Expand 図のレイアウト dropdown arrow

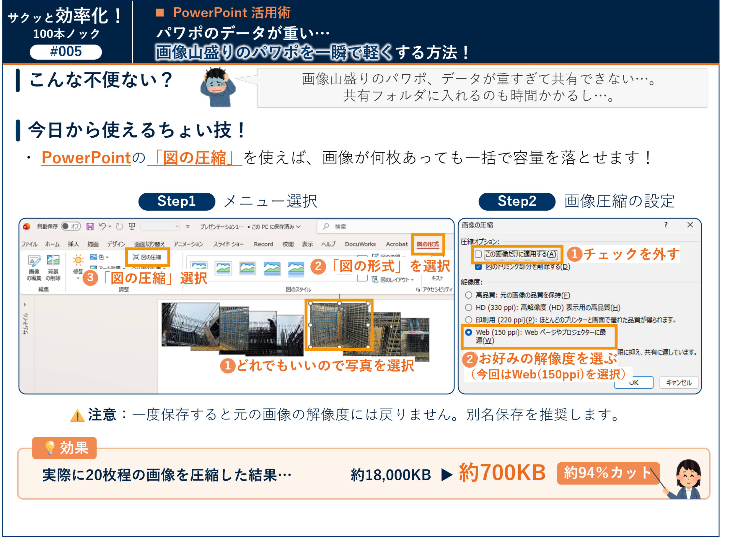tap(413, 280)
